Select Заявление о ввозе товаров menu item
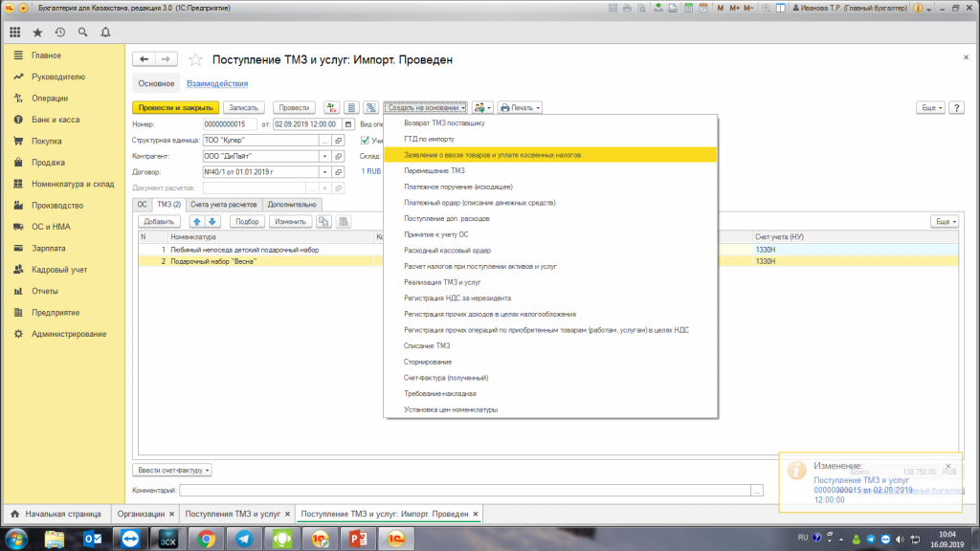 550,155
